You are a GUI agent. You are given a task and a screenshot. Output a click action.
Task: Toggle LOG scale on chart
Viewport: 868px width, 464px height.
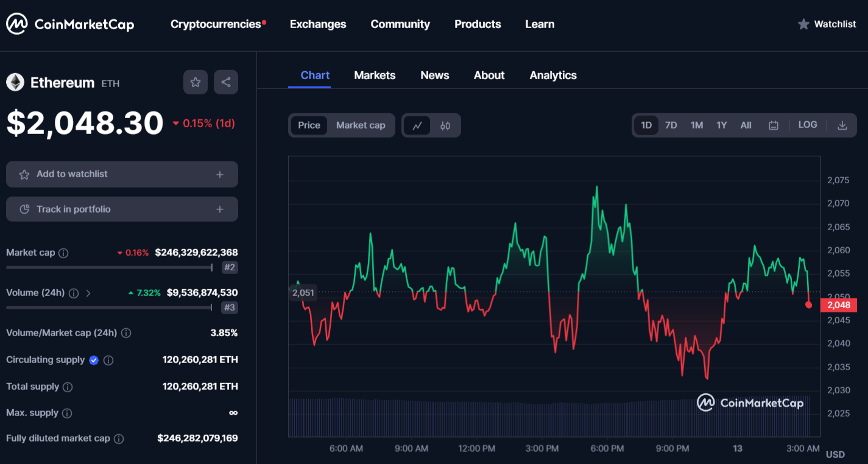point(808,125)
